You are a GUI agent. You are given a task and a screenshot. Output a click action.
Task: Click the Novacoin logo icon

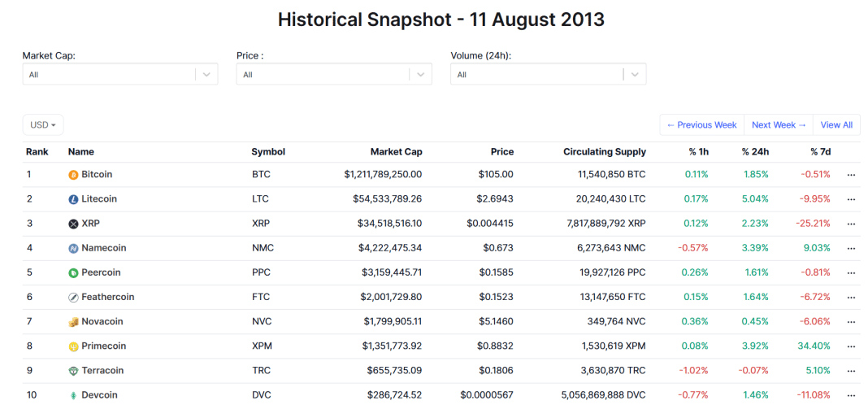[73, 322]
